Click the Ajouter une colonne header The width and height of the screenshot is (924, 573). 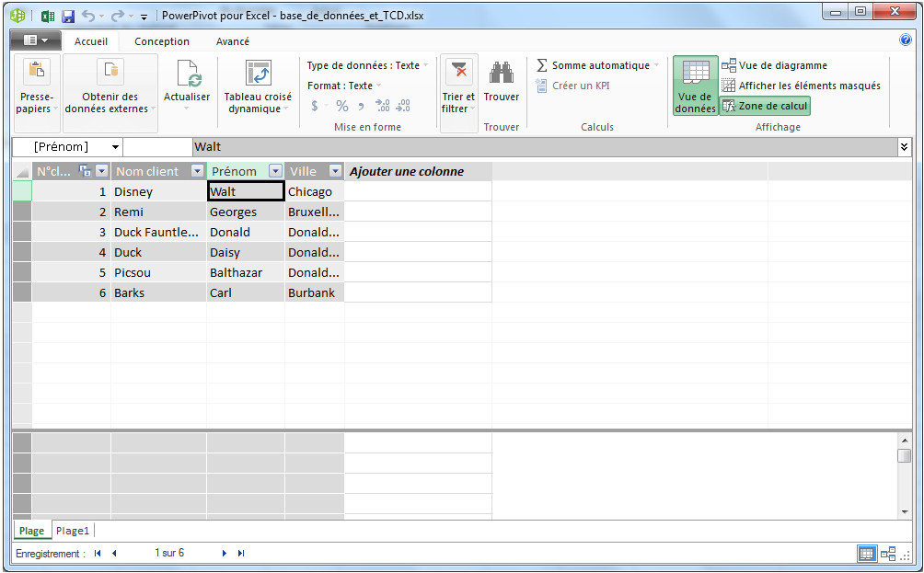coord(418,171)
